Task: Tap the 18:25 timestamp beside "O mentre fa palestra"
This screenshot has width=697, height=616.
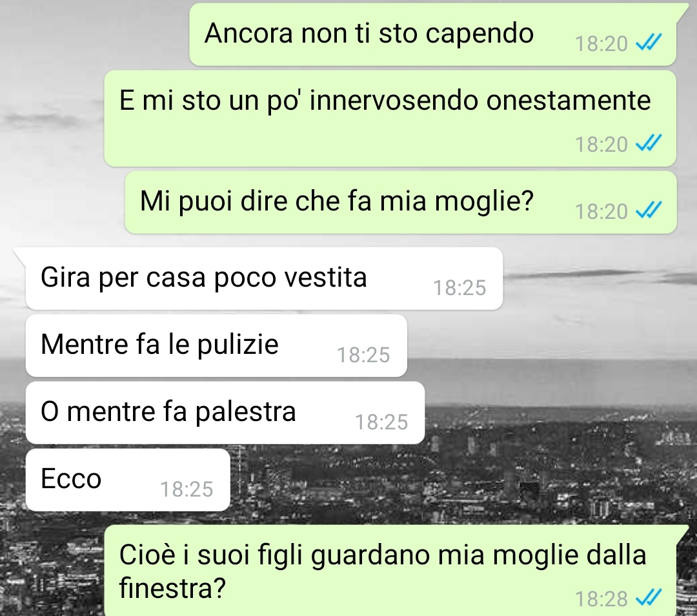Action: (381, 422)
